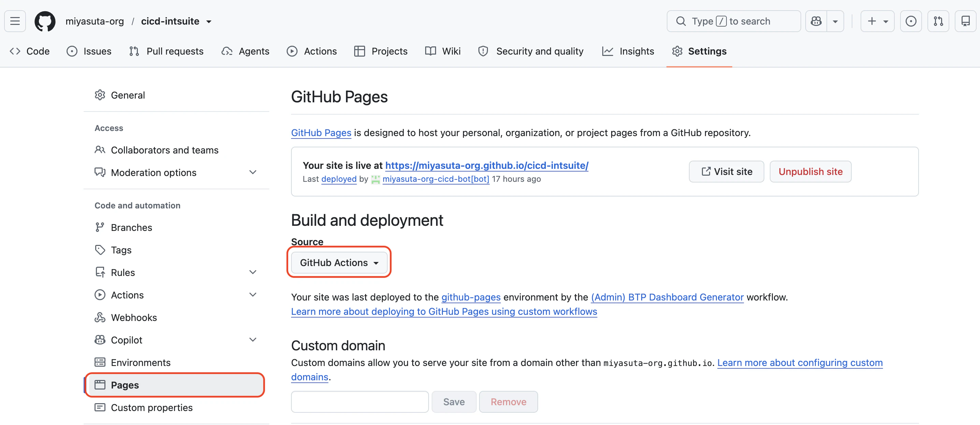This screenshot has height=425, width=980.
Task: Click the Environments server icon
Action: (x=100, y=362)
